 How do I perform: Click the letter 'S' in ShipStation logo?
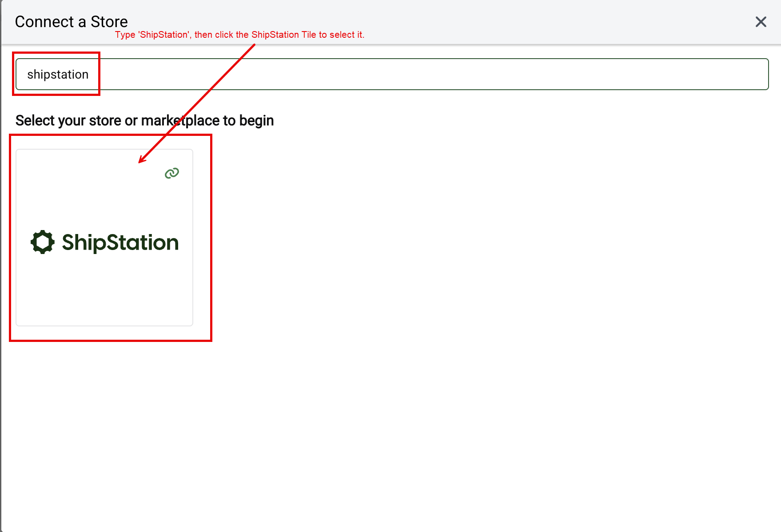coord(69,242)
